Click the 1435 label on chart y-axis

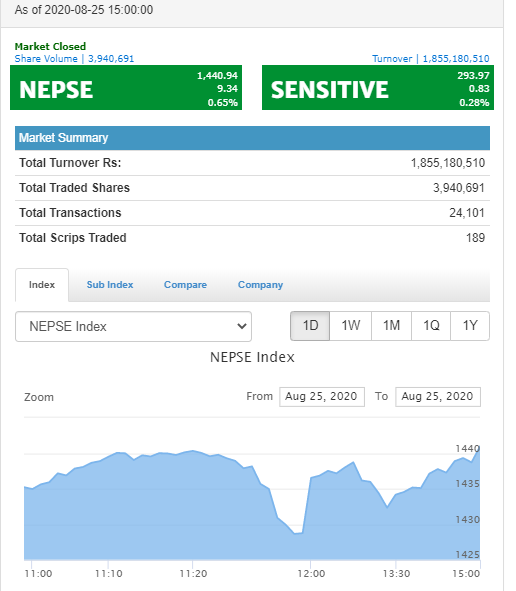coord(467,484)
